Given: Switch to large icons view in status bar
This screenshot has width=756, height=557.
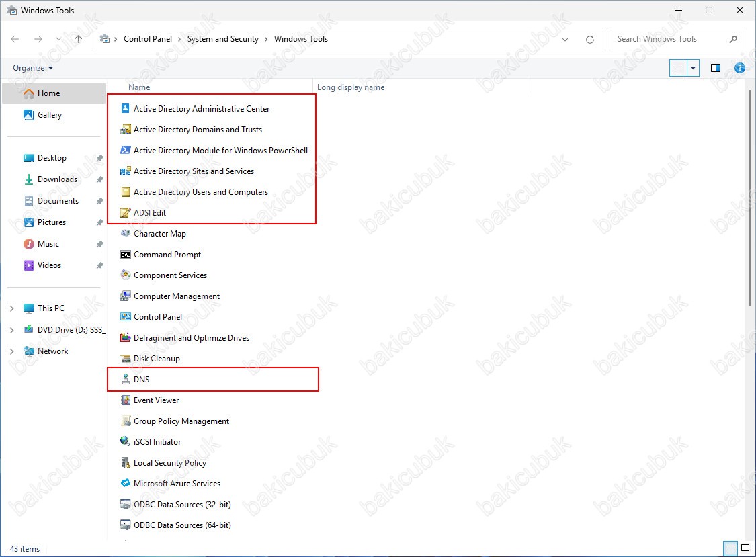Looking at the screenshot, I should pos(745,548).
